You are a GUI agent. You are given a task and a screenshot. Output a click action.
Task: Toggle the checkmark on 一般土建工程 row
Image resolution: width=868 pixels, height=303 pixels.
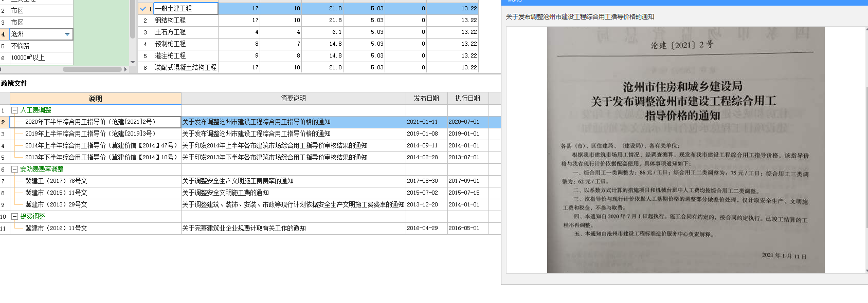[143, 9]
